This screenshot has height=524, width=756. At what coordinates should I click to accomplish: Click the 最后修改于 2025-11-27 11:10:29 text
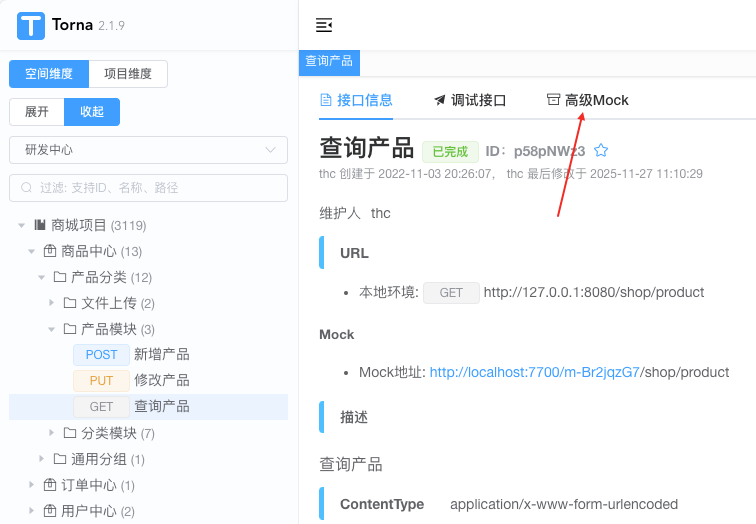pyautogui.click(x=614, y=174)
